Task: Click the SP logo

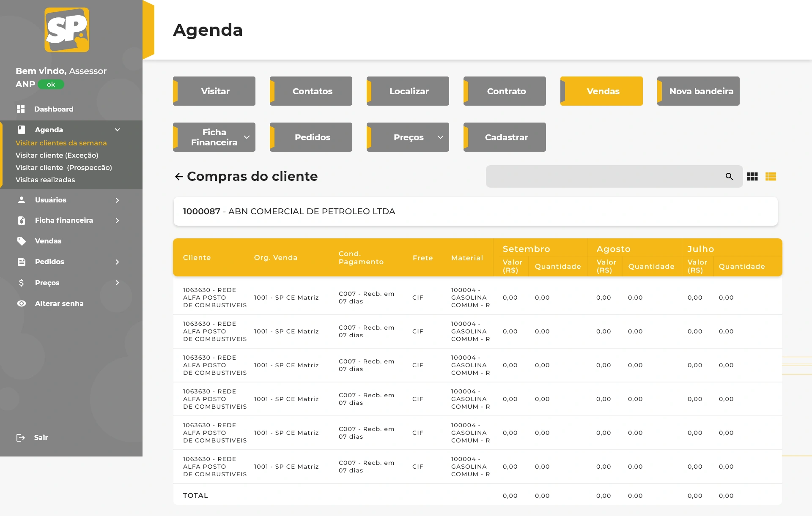Action: click(67, 30)
